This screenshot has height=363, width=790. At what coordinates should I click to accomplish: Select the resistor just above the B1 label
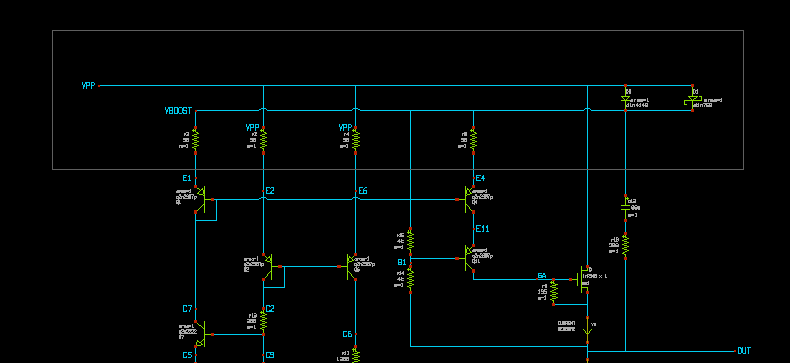tap(411, 241)
